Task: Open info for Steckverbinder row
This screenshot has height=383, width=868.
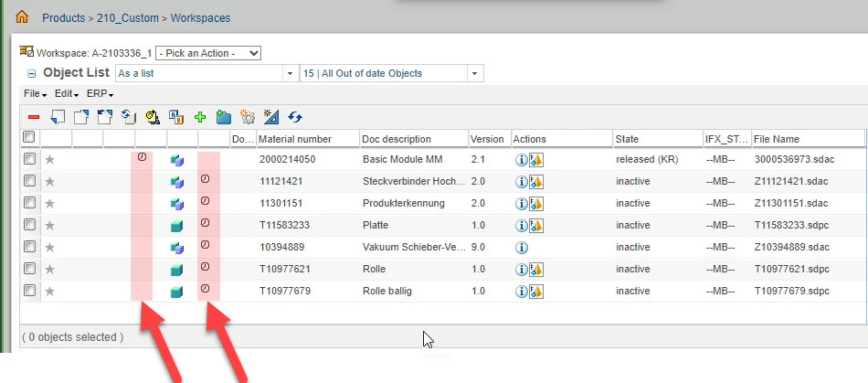Action: pyautogui.click(x=521, y=182)
